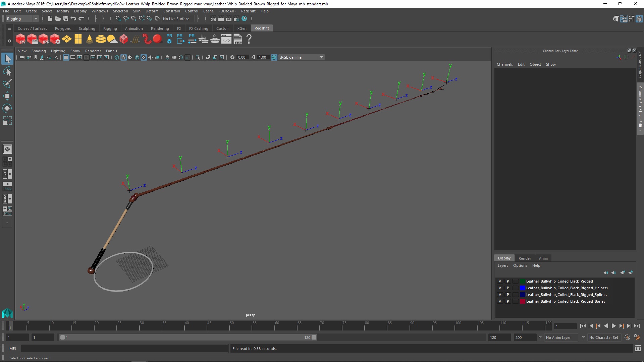
Task: Toggle playback P of Rigged_Bones layer
Action: [x=508, y=301]
